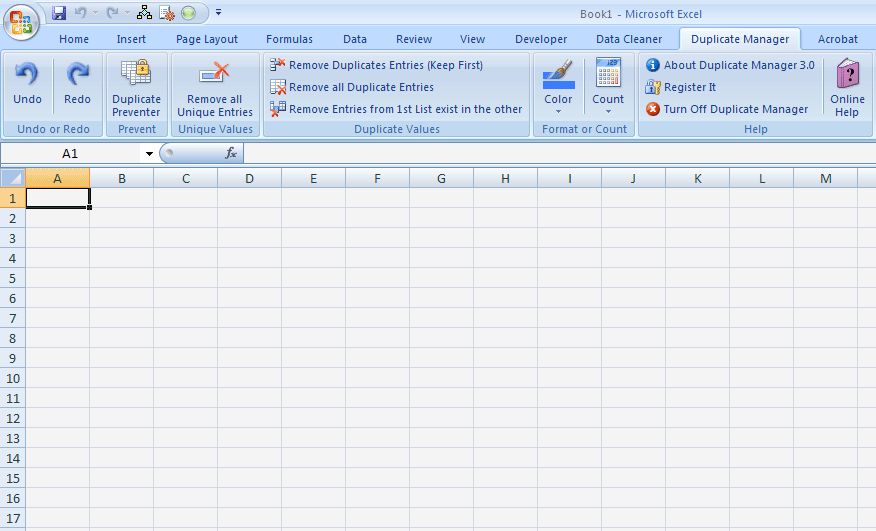
Task: Expand the Color dropdown arrow
Action: point(558,112)
